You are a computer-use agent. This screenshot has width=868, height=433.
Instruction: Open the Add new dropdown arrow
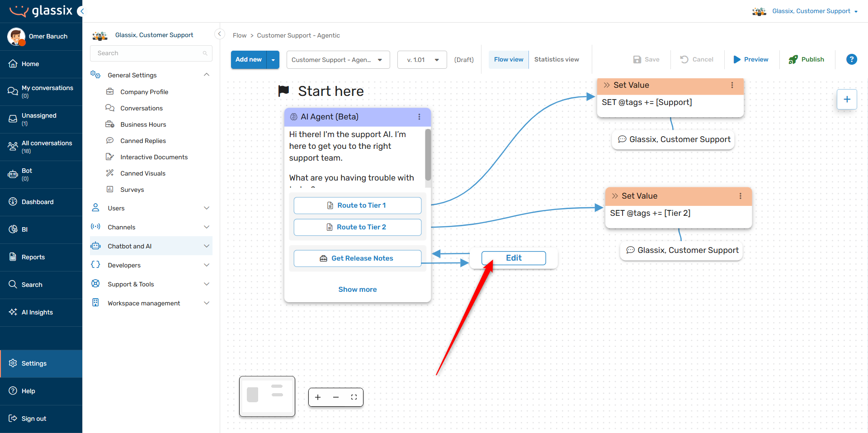click(273, 60)
